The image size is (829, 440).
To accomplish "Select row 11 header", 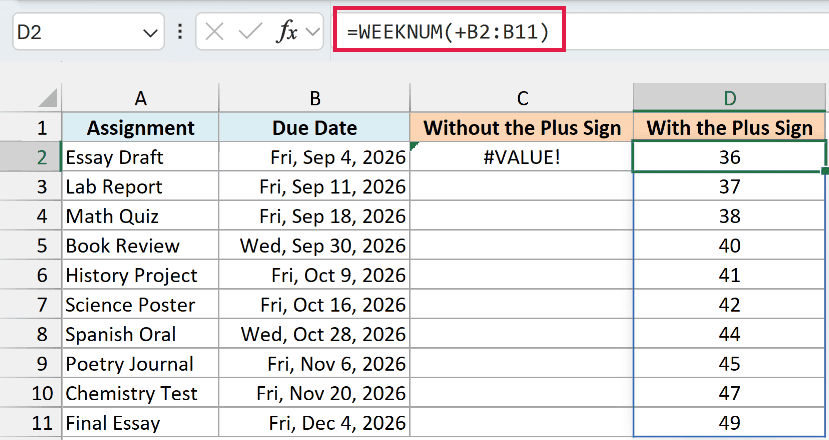I will 31,423.
